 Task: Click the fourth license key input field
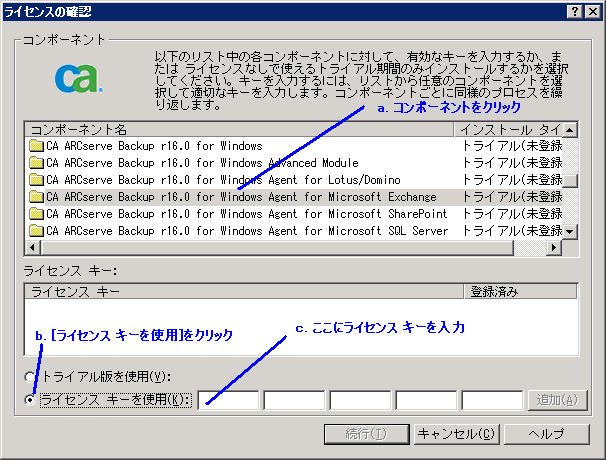tap(426, 400)
